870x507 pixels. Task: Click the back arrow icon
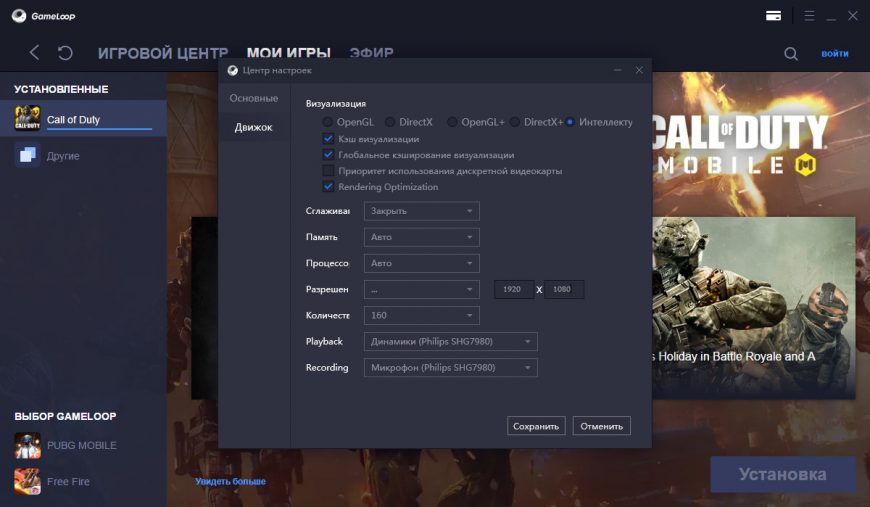35,53
